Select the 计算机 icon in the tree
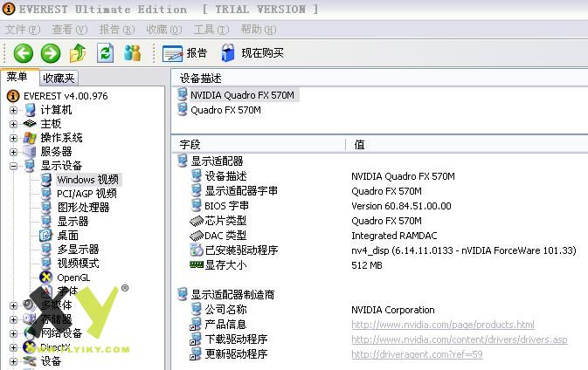Image resolution: width=588 pixels, height=370 pixels. (x=30, y=110)
